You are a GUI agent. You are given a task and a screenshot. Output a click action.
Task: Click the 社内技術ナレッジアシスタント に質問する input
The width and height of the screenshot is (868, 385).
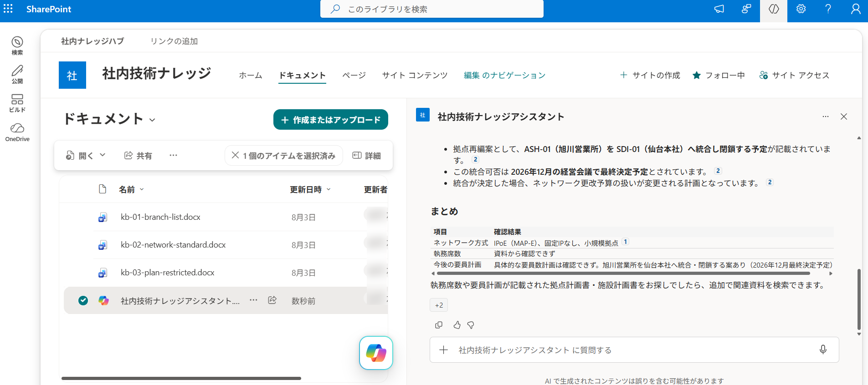(634, 350)
